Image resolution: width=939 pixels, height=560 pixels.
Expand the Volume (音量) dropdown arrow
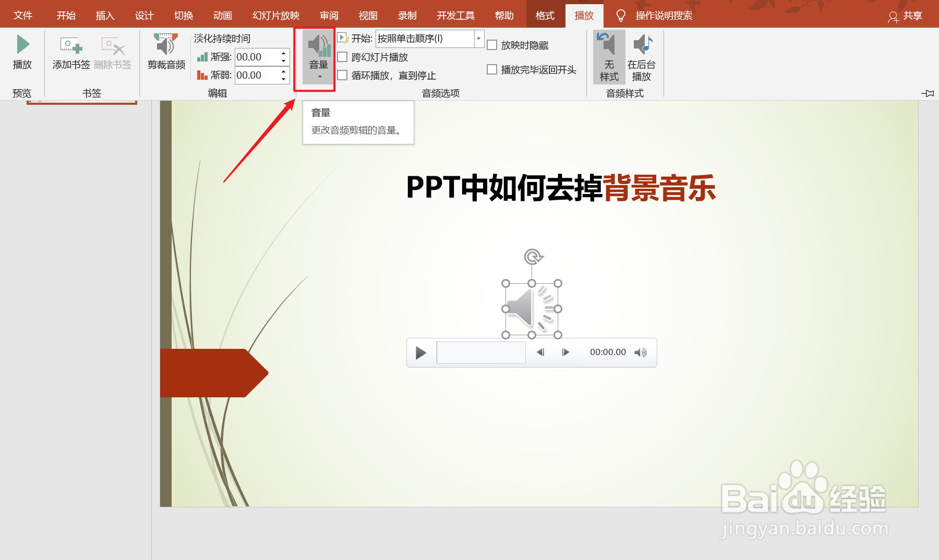point(320,77)
